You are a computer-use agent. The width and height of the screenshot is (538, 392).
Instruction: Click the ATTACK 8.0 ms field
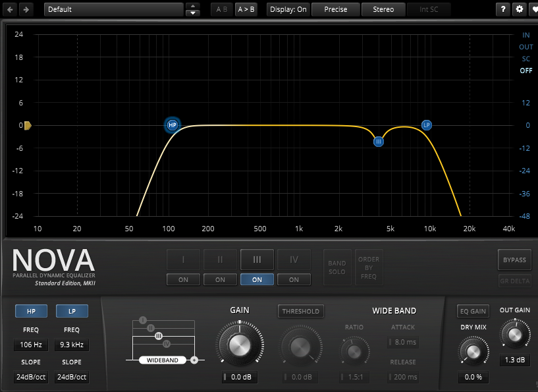403,342
